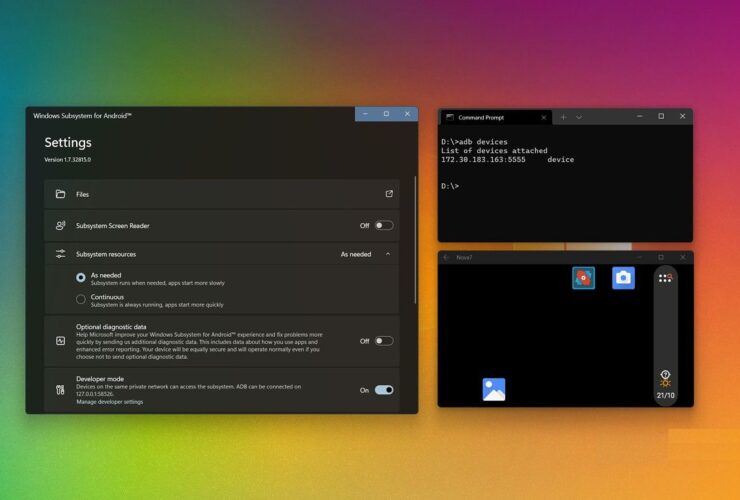740x500 pixels.
Task: Close the Nova7 window
Action: (x=682, y=257)
